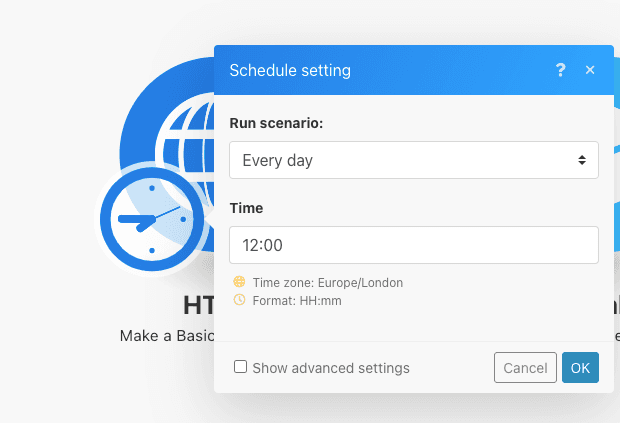The height and width of the screenshot is (423, 620).
Task: Click the Run scenario: label
Action: pyautogui.click(x=276, y=123)
